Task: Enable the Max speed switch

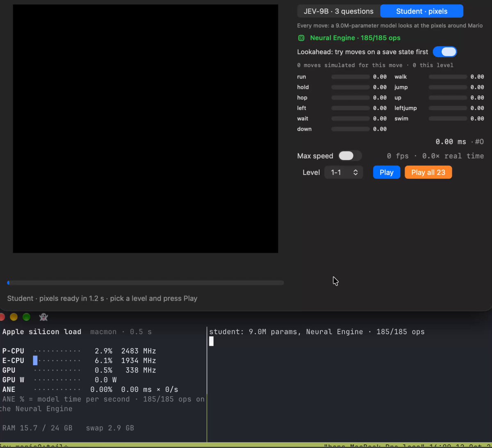Action: coord(350,156)
